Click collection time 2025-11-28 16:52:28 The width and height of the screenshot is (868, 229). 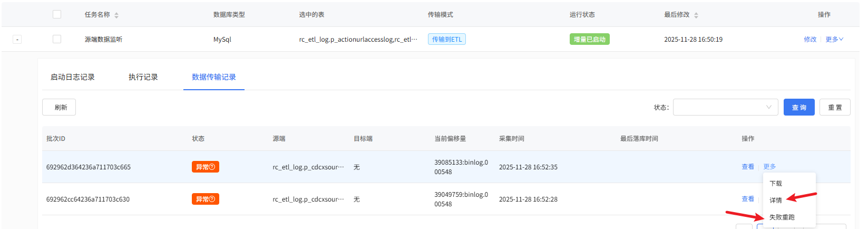[x=528, y=199]
